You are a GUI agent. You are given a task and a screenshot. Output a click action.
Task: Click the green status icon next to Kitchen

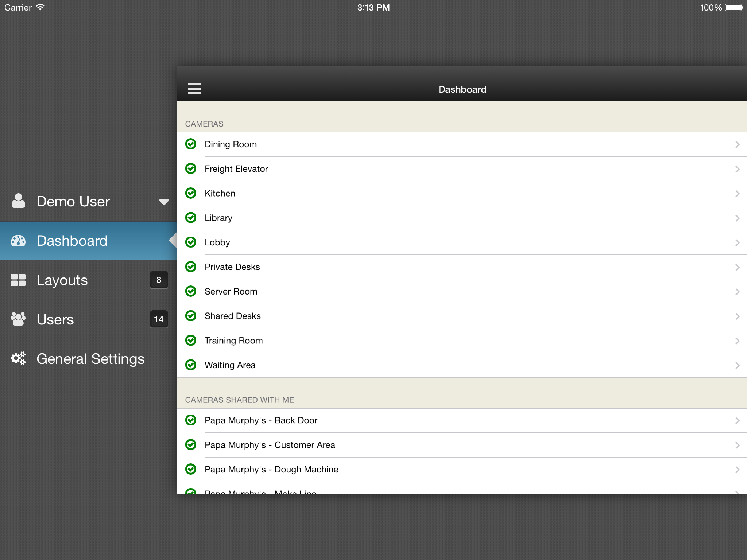[191, 193]
